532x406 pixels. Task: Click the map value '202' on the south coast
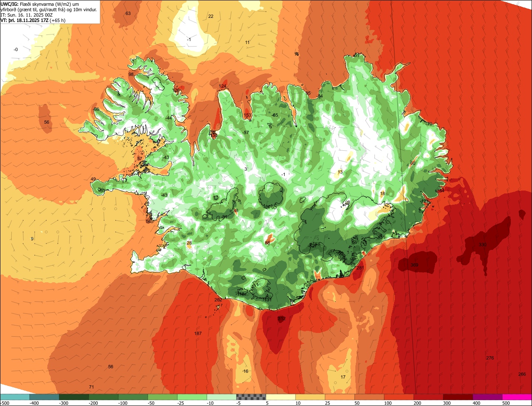point(218,300)
